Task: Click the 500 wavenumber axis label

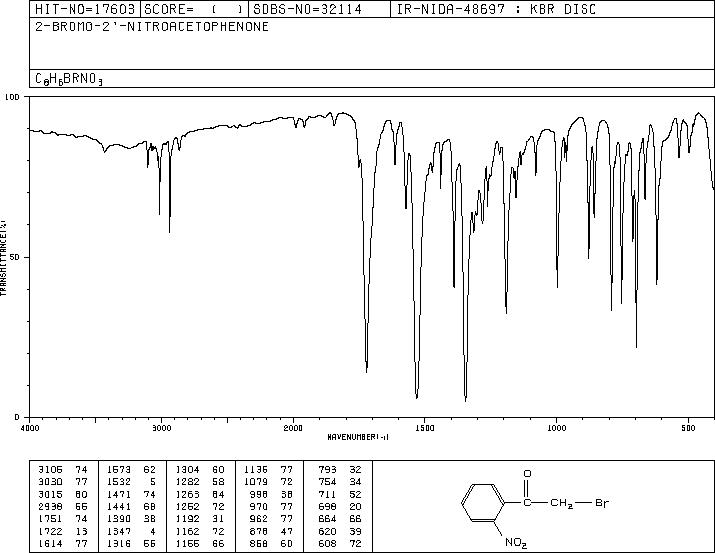Action: coord(689,428)
